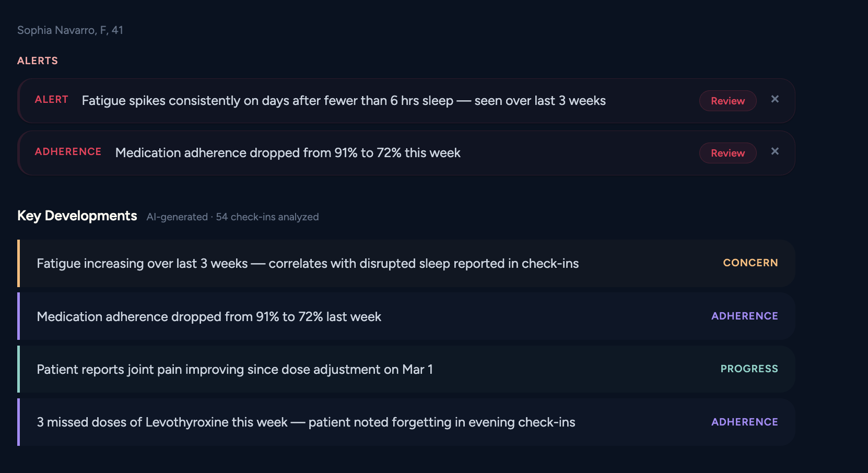This screenshot has width=868, height=473.
Task: Click the PROGRESS tag label
Action: point(749,369)
